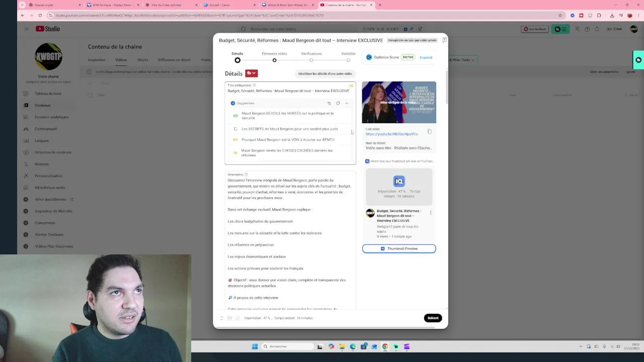Open Tableau de bord in Studio sidebar
The image size is (644, 362).
click(48, 94)
